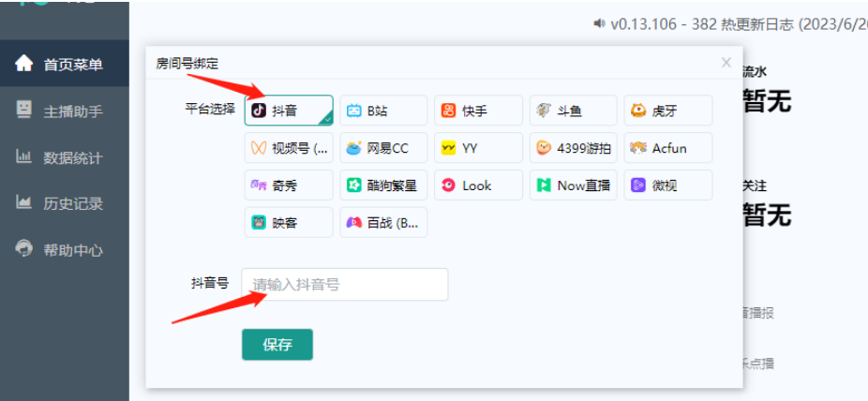The width and height of the screenshot is (868, 401).
Task: Choose the 虎牙 platform icon
Action: [667, 111]
